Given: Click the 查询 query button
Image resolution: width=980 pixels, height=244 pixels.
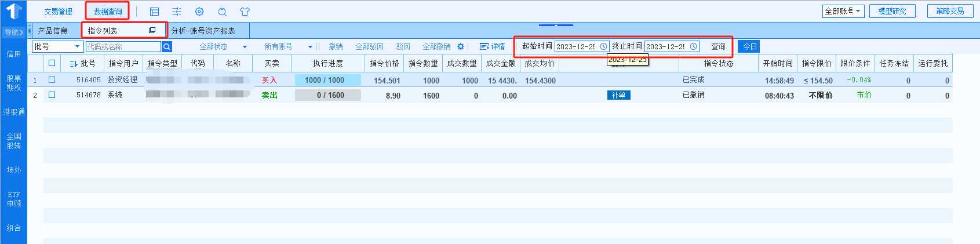Looking at the screenshot, I should tap(718, 46).
